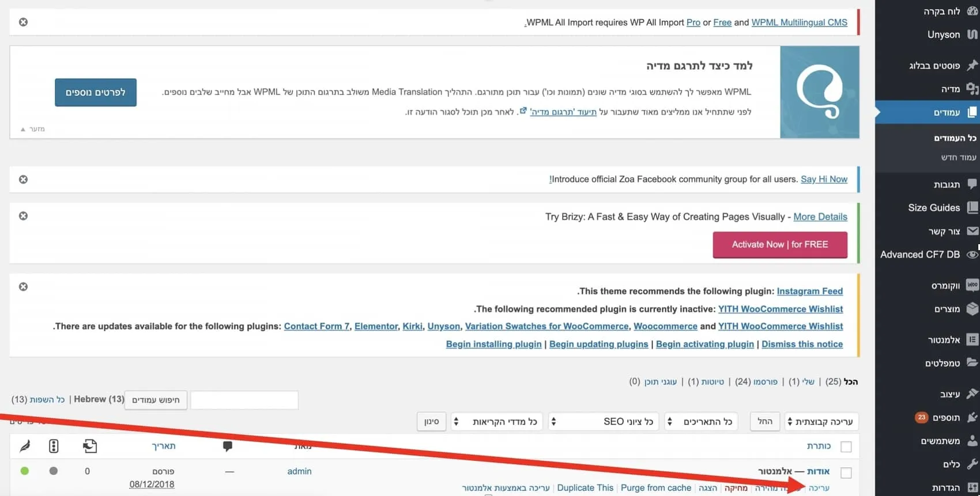Filter by cornerstone content (עוגני תוכן)
Viewport: 980px width, 496px height.
pos(661,381)
